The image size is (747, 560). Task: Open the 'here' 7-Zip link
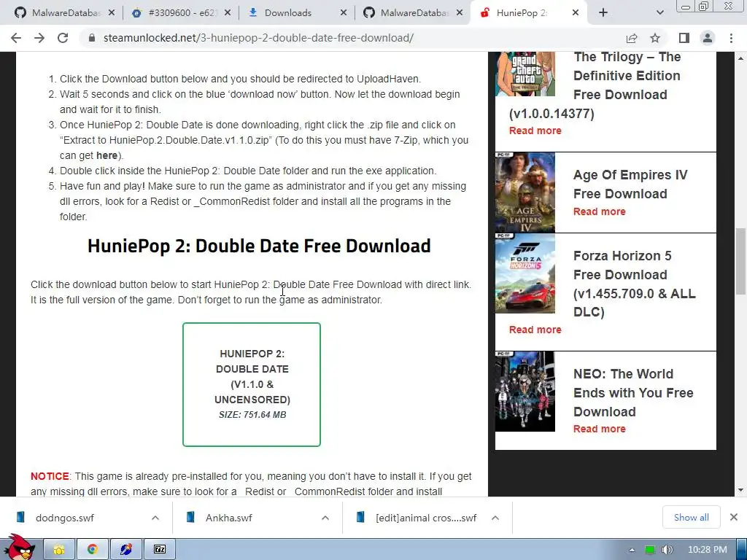pos(107,156)
